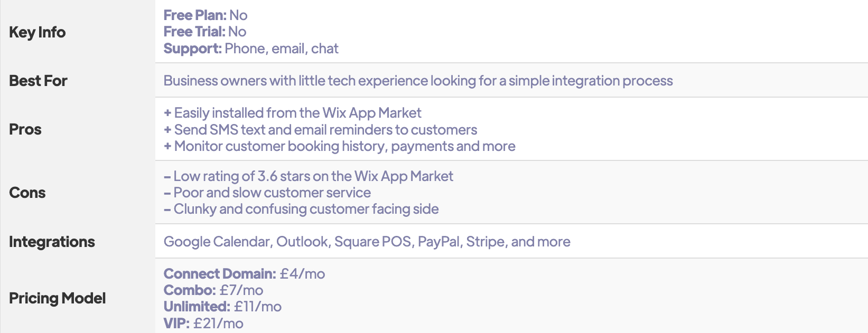This screenshot has width=868, height=333.
Task: Click 'Easily installed from the Wix App Market'
Action: pos(293,113)
